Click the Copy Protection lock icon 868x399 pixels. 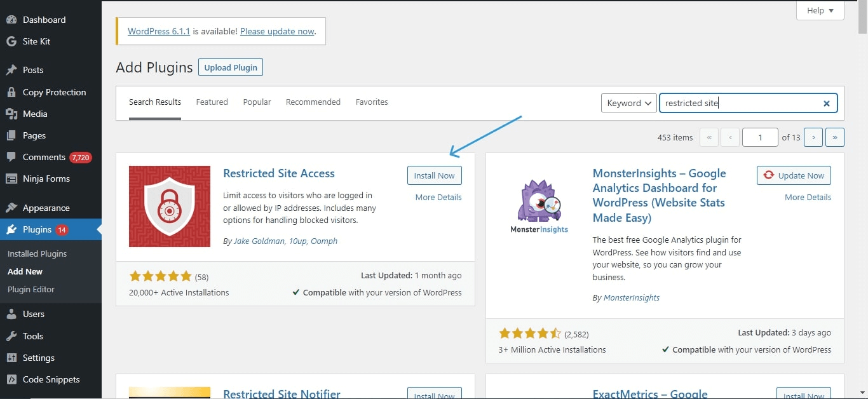point(11,92)
